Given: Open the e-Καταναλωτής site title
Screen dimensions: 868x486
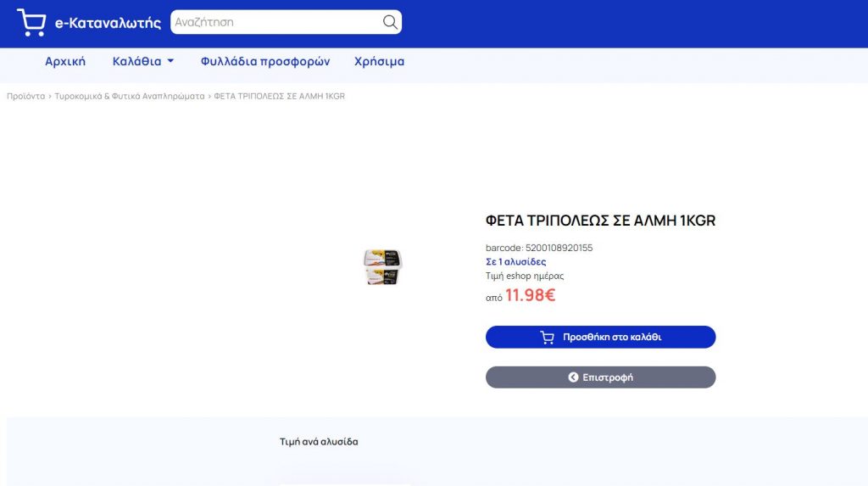Looking at the screenshot, I should click(108, 23).
